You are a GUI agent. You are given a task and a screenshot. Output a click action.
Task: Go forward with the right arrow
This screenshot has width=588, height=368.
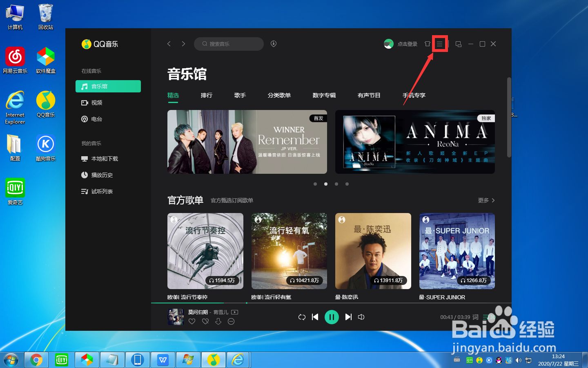point(183,44)
